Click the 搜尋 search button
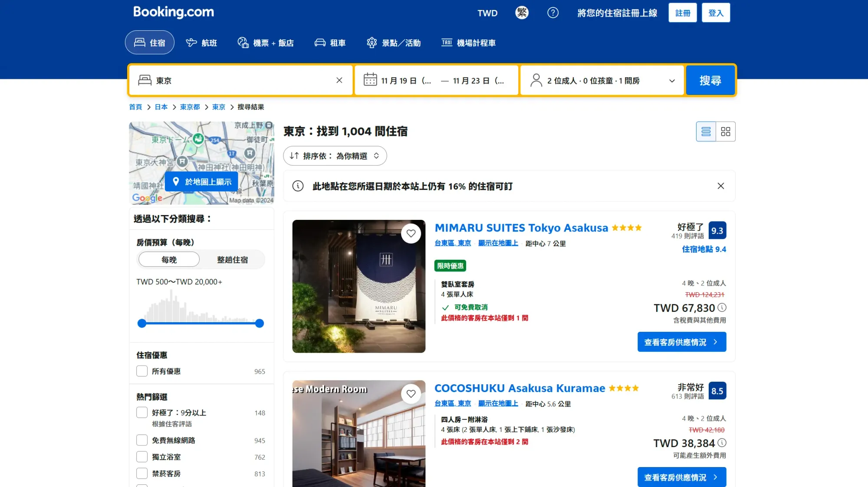868x487 pixels. coord(710,80)
